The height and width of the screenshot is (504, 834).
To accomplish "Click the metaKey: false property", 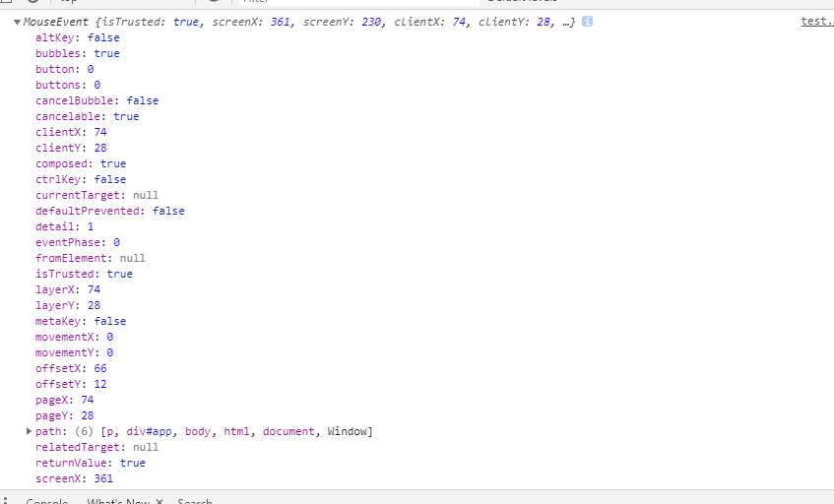I will click(81, 321).
